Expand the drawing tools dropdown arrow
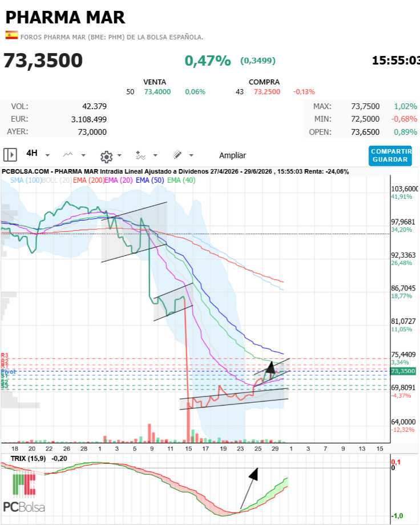 click(x=191, y=155)
